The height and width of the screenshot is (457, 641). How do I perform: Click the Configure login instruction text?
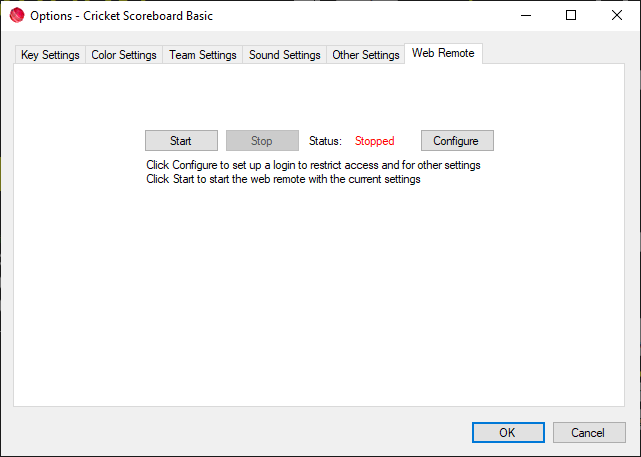click(313, 165)
